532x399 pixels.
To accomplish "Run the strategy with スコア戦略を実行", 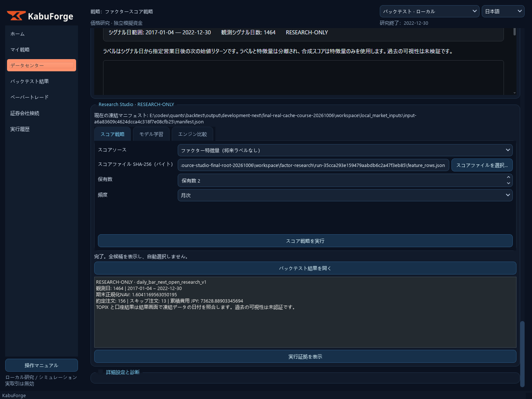I will [x=305, y=241].
